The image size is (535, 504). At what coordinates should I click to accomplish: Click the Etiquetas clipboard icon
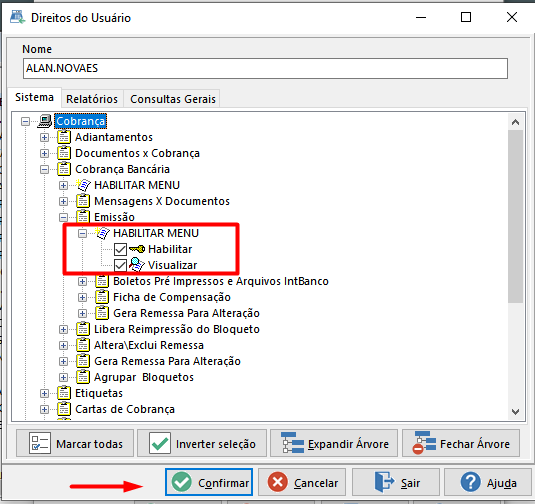64,393
